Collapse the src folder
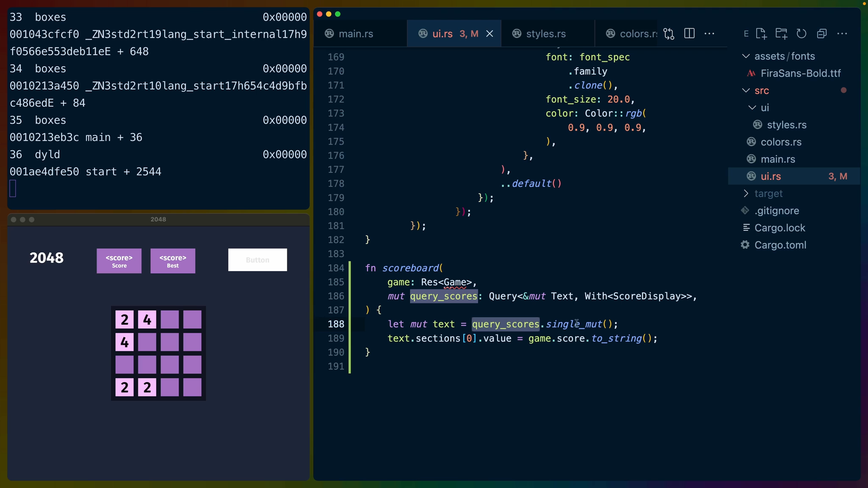The width and height of the screenshot is (868, 488). 746,90
